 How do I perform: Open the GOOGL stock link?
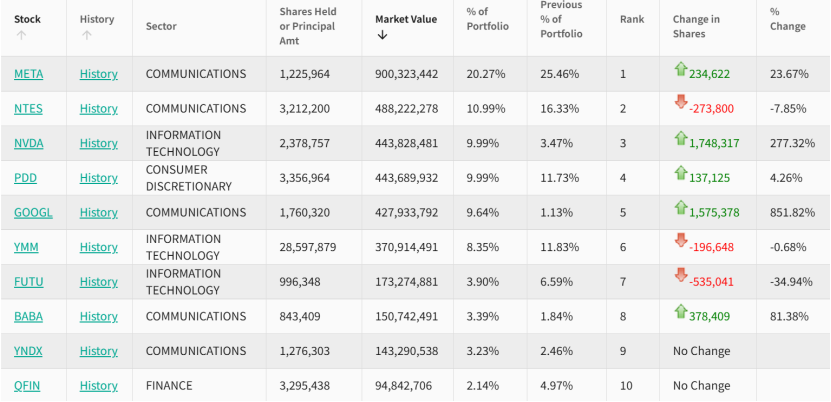pos(33,212)
